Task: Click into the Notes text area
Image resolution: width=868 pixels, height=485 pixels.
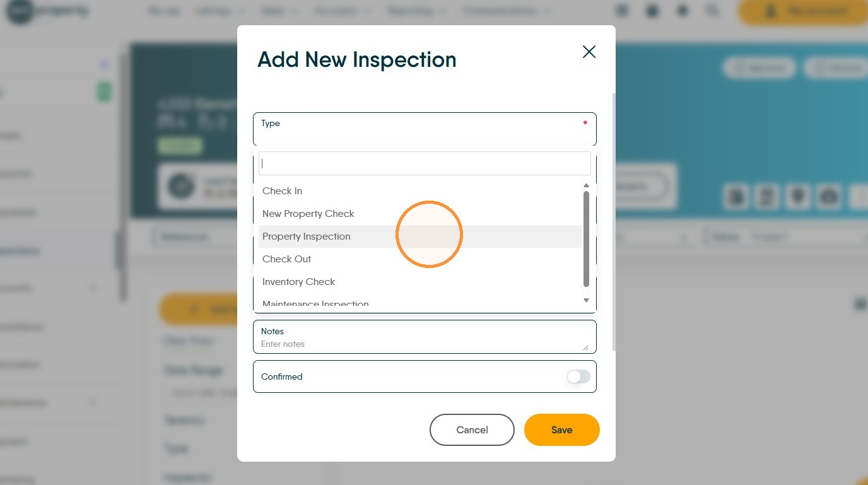Action: [425, 337]
